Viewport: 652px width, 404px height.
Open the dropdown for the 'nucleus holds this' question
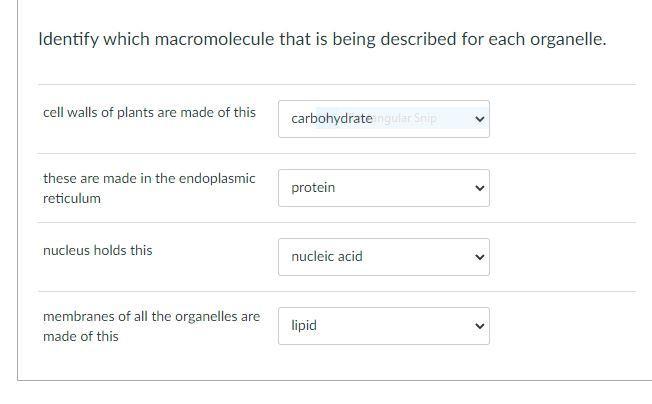(x=384, y=257)
